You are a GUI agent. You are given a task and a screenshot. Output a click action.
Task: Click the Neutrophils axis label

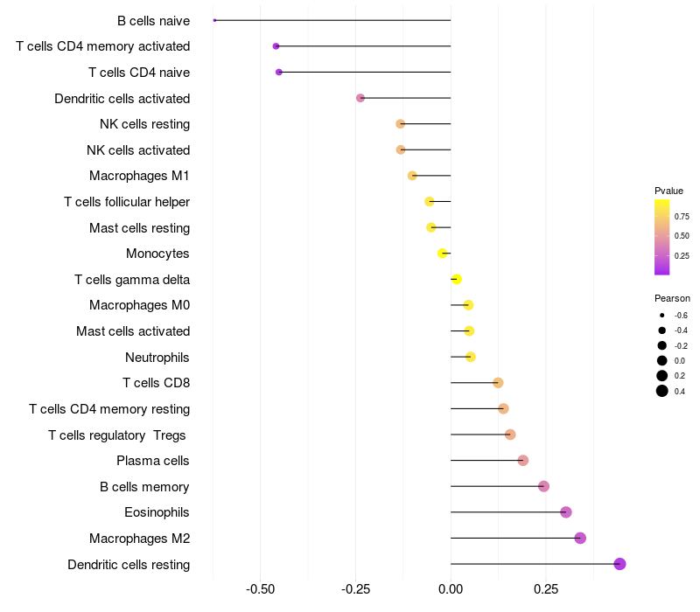pos(157,358)
